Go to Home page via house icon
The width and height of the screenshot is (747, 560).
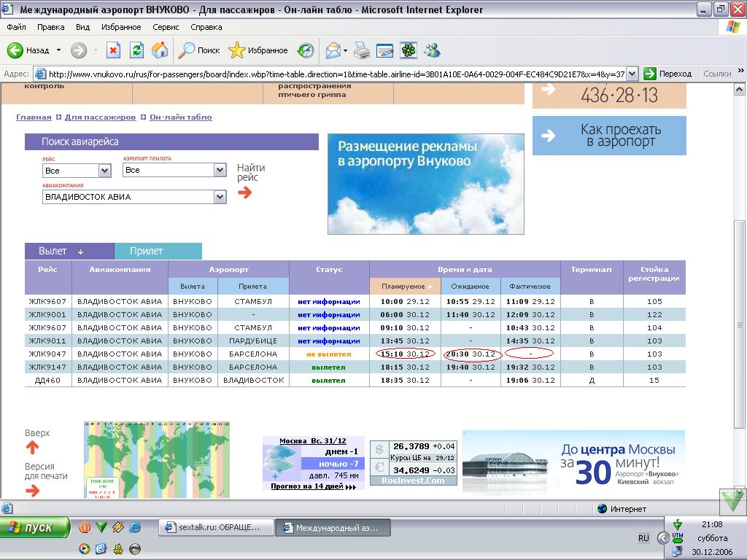[x=159, y=50]
